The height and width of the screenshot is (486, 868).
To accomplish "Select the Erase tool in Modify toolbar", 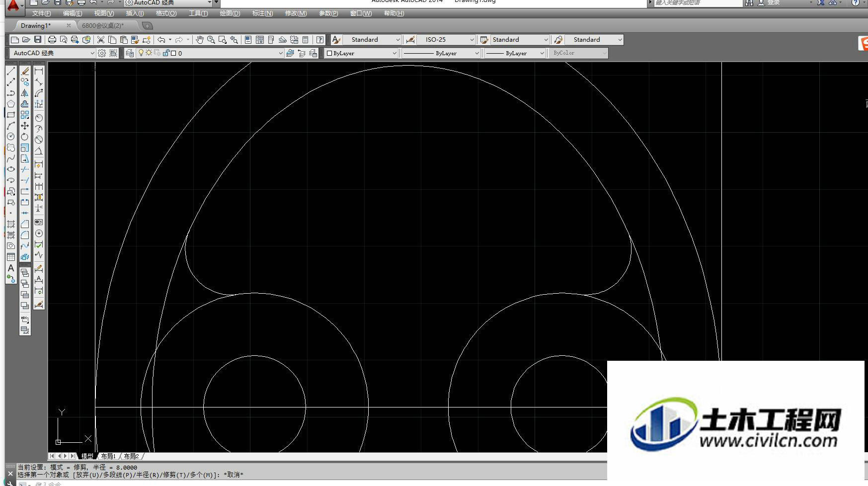I will tap(25, 71).
